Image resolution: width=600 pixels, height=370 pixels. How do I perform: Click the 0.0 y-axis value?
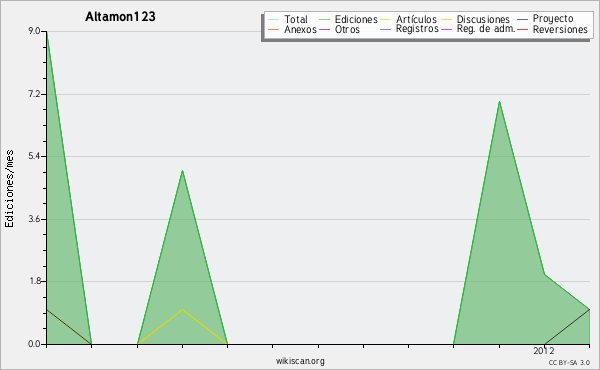tap(34, 344)
